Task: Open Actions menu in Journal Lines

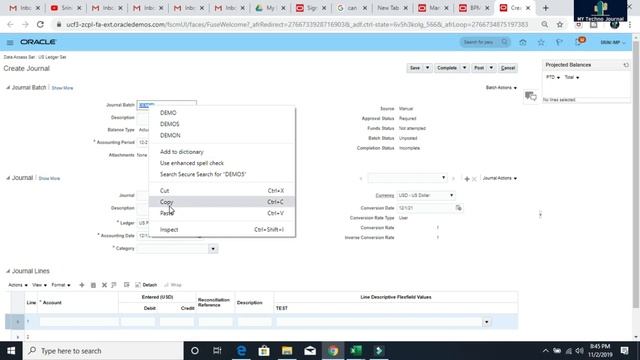Action: pos(18,285)
